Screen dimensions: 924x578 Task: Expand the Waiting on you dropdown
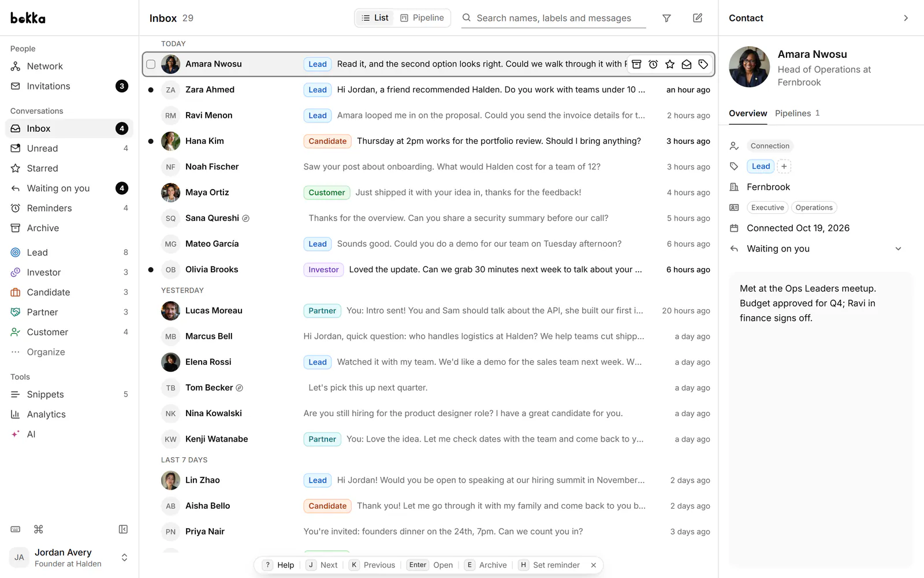(x=898, y=249)
